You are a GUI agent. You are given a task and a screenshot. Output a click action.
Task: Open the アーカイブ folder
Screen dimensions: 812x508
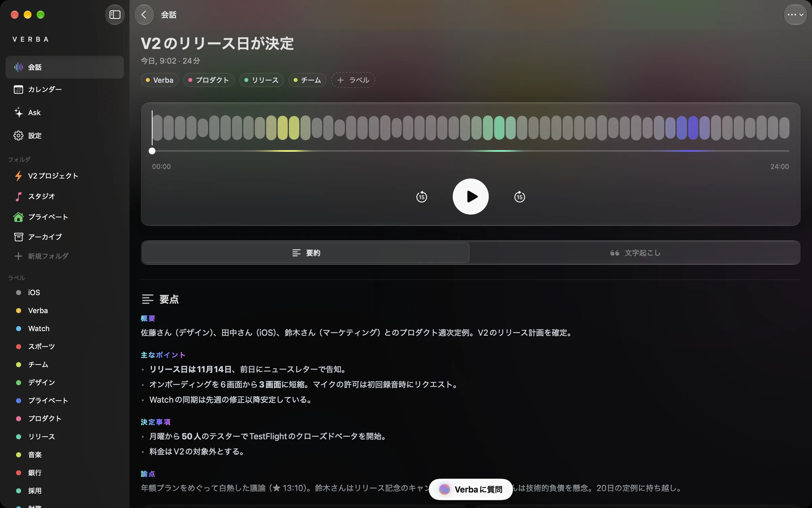pyautogui.click(x=65, y=237)
